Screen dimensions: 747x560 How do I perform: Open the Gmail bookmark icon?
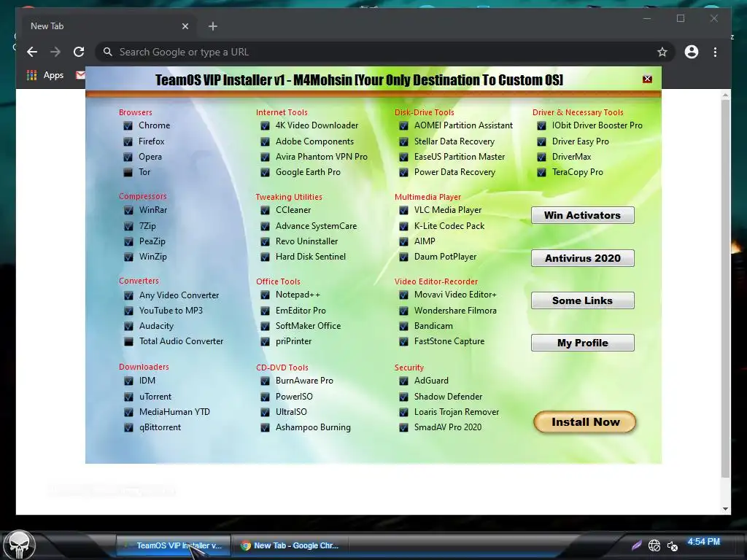80,75
